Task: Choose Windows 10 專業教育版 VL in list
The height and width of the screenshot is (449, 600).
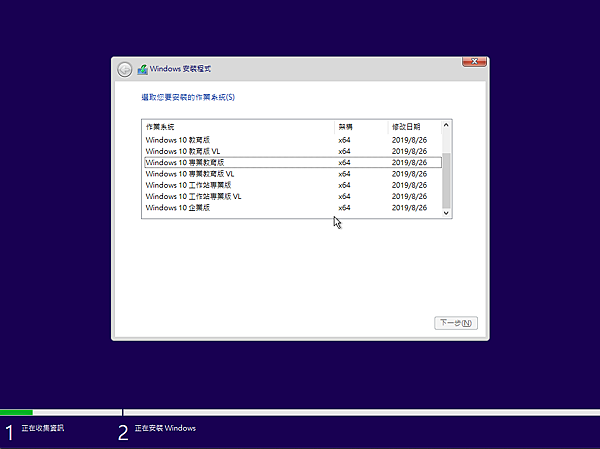Action: click(x=293, y=174)
